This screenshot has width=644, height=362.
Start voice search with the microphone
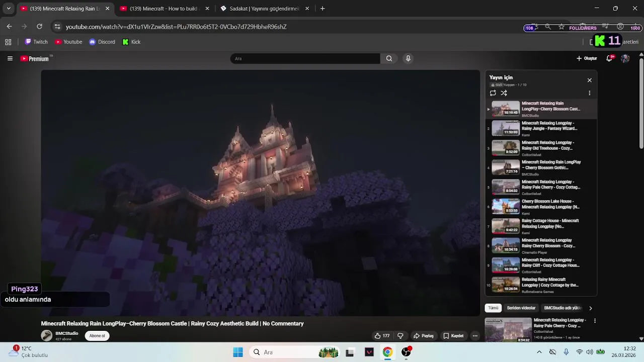[x=408, y=58]
